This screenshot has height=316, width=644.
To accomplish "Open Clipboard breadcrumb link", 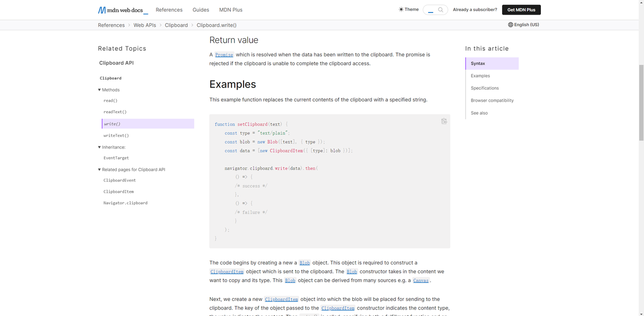I will (x=176, y=25).
